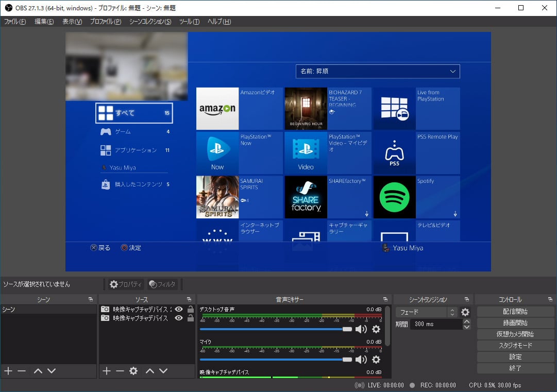Move scene down arrow
The width and height of the screenshot is (557, 392).
click(52, 371)
